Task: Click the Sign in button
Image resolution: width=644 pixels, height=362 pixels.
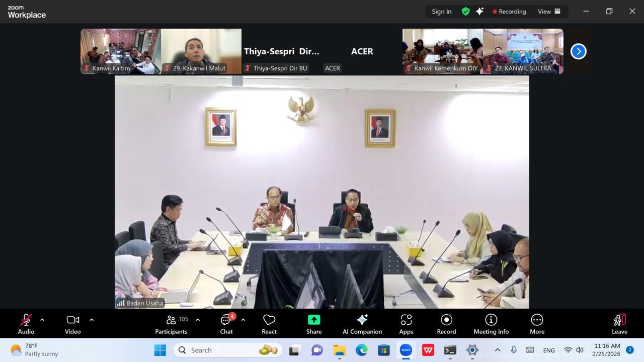Action: coord(441,11)
